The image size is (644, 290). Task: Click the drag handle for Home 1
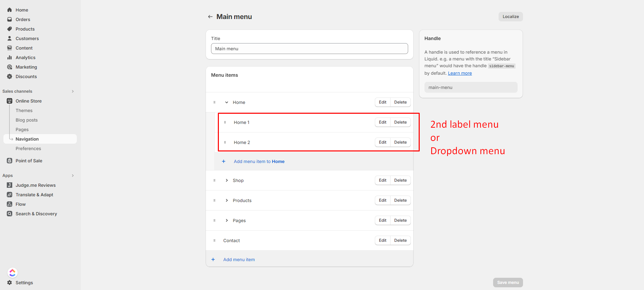tap(225, 122)
